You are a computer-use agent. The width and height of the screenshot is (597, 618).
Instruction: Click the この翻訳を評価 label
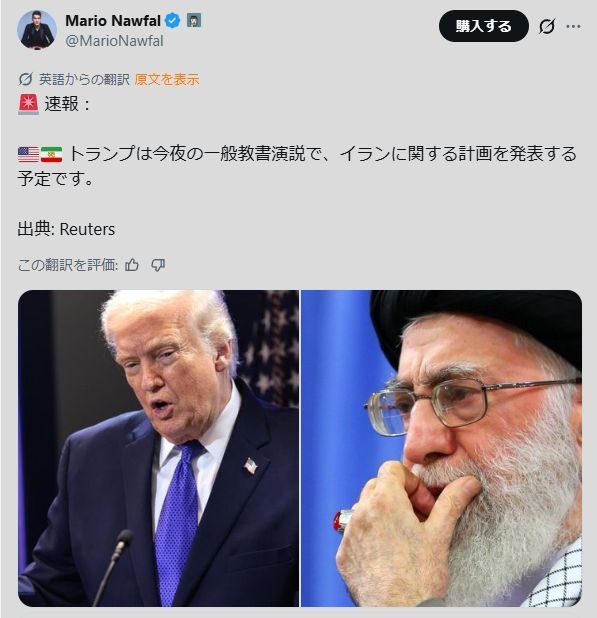(68, 265)
